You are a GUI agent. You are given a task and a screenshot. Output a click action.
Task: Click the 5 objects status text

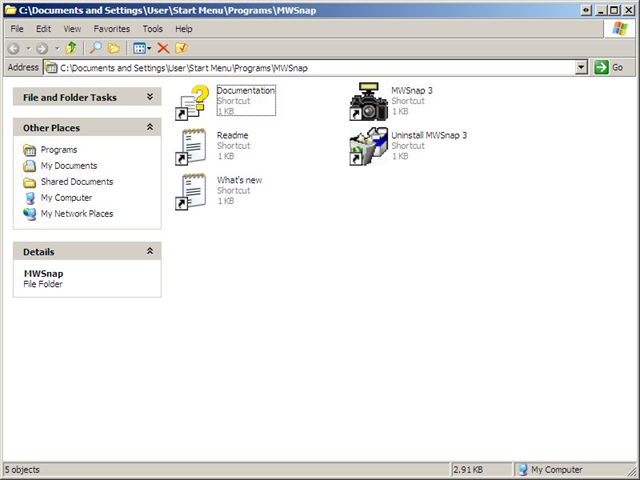tap(22, 469)
